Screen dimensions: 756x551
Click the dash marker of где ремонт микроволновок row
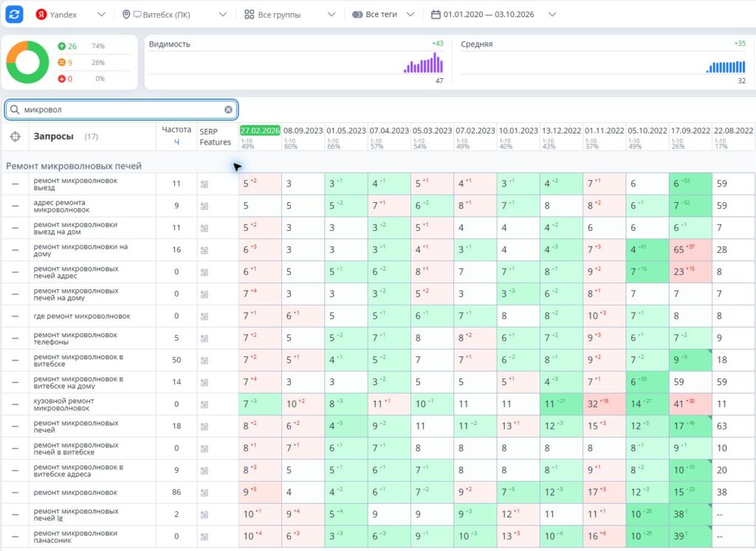16,316
